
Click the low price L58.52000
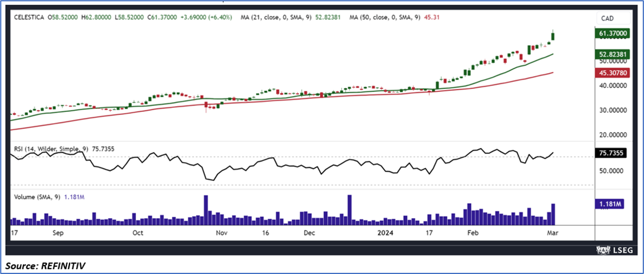(131, 18)
